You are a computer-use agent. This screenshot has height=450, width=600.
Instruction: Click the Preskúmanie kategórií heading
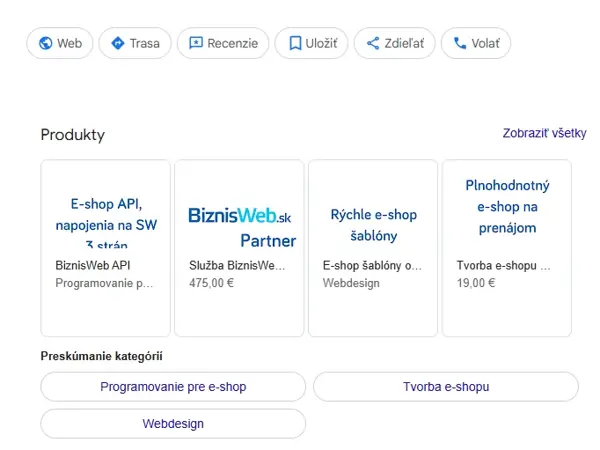[101, 356]
